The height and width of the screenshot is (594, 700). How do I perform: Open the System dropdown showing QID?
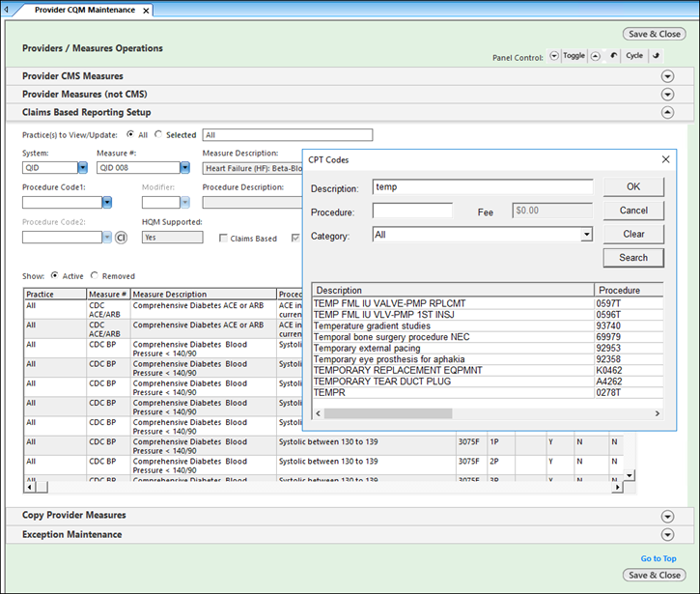[83, 167]
